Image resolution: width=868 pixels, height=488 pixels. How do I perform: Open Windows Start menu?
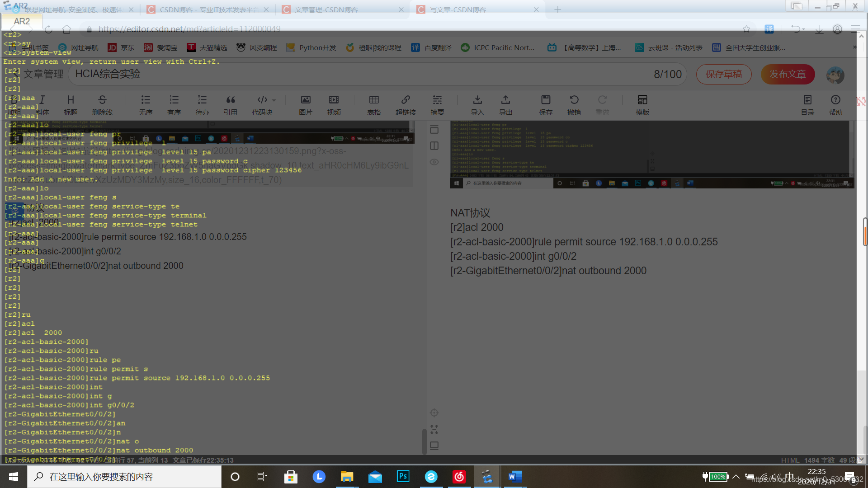14,477
